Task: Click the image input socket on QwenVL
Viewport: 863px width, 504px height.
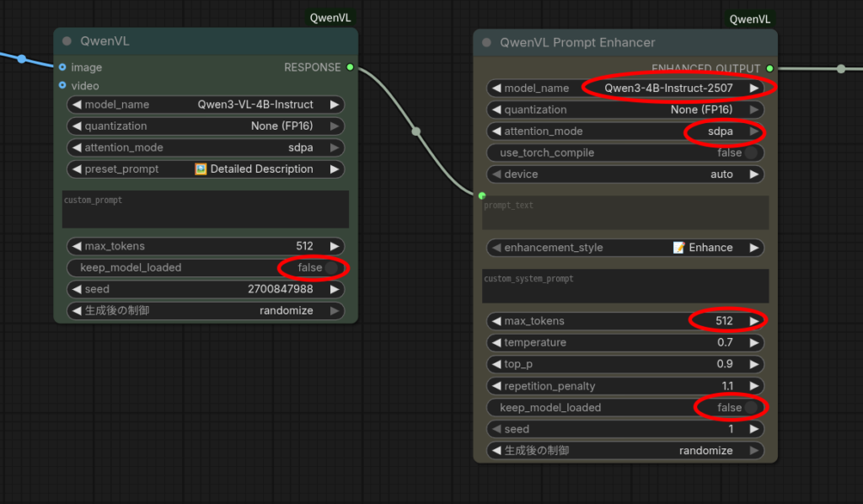Action: pyautogui.click(x=62, y=67)
